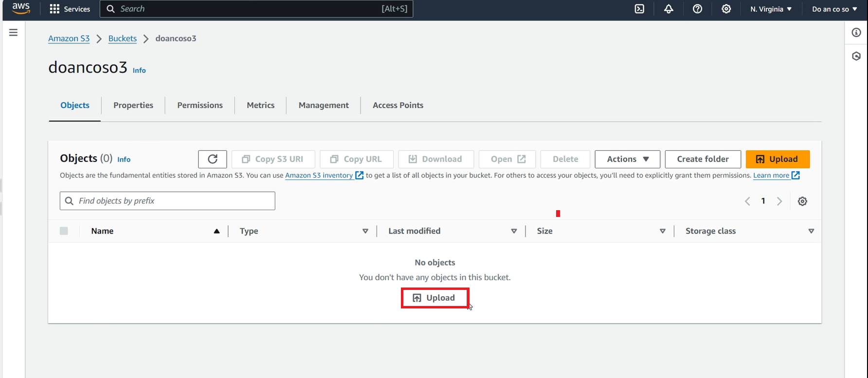Open the info panel icon on right
The height and width of the screenshot is (378, 868).
coord(856,33)
